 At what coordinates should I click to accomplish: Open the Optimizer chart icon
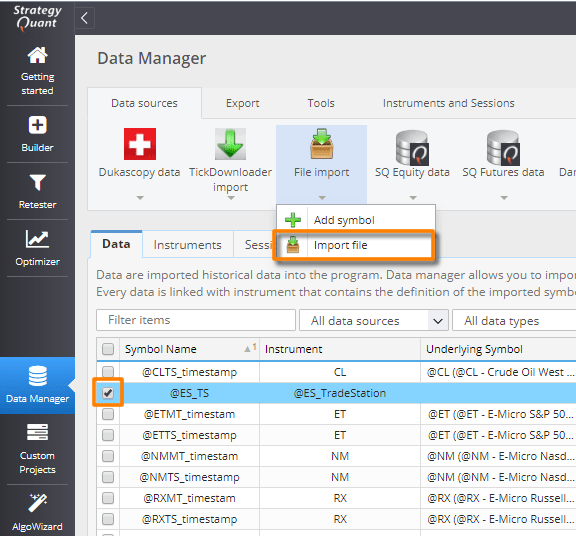pos(37,239)
